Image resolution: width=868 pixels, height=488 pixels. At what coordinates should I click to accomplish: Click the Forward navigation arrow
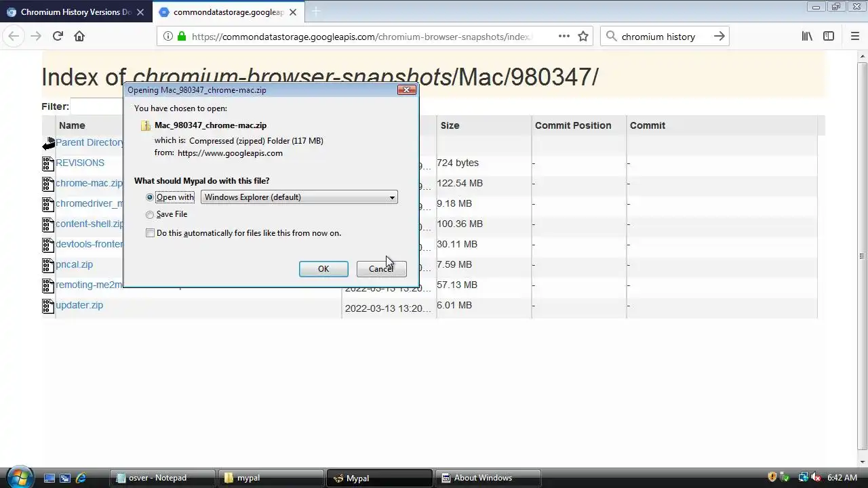36,37
